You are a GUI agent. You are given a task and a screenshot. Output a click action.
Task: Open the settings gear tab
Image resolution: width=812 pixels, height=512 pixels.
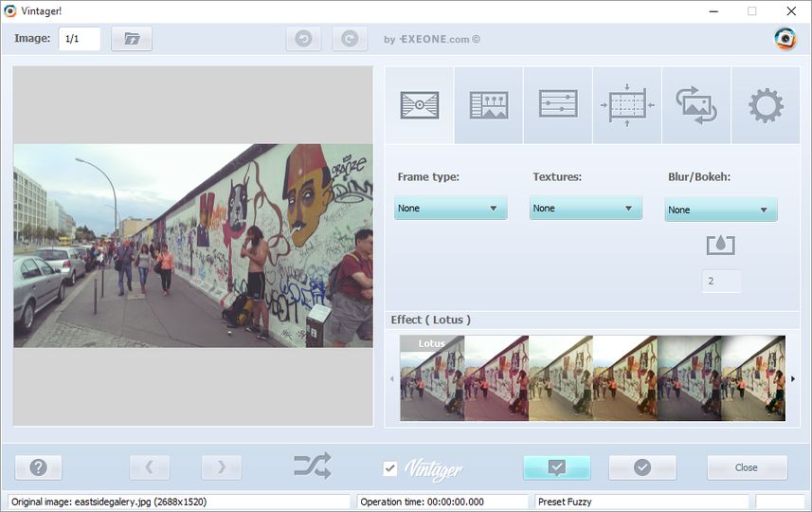(x=766, y=105)
